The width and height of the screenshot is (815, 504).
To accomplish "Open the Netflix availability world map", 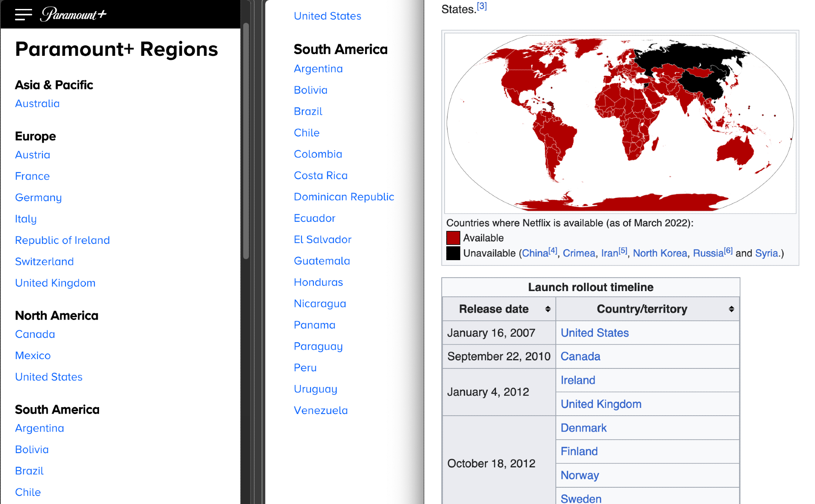I will tap(620, 123).
